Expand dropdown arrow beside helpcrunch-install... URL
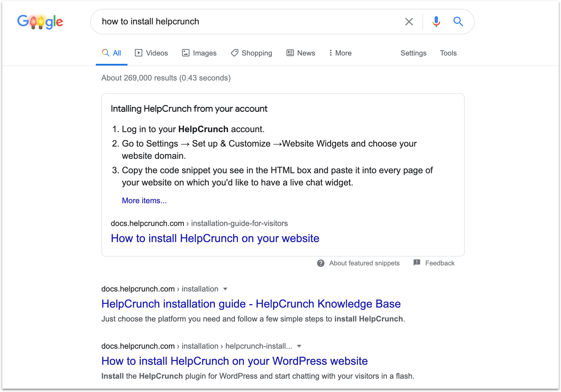The image size is (561, 392). coord(299,346)
